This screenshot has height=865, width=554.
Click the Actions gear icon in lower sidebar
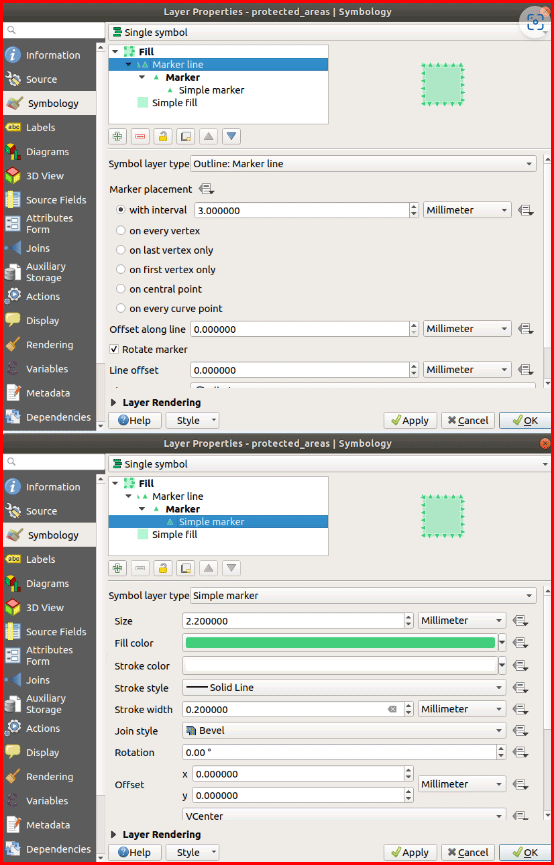(x=12, y=728)
